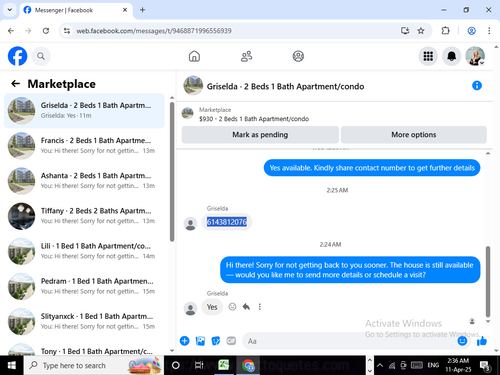500x375 pixels.
Task: Go to Home feed icon
Action: [x=194, y=56]
